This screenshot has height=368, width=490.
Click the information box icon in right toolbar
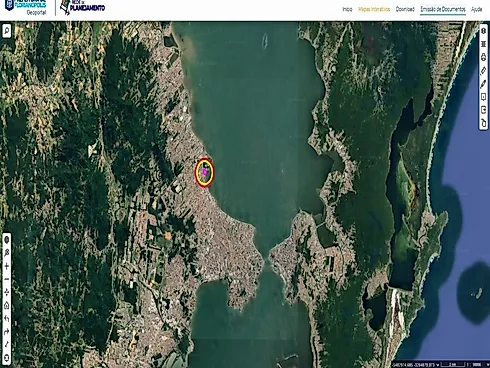484,97
